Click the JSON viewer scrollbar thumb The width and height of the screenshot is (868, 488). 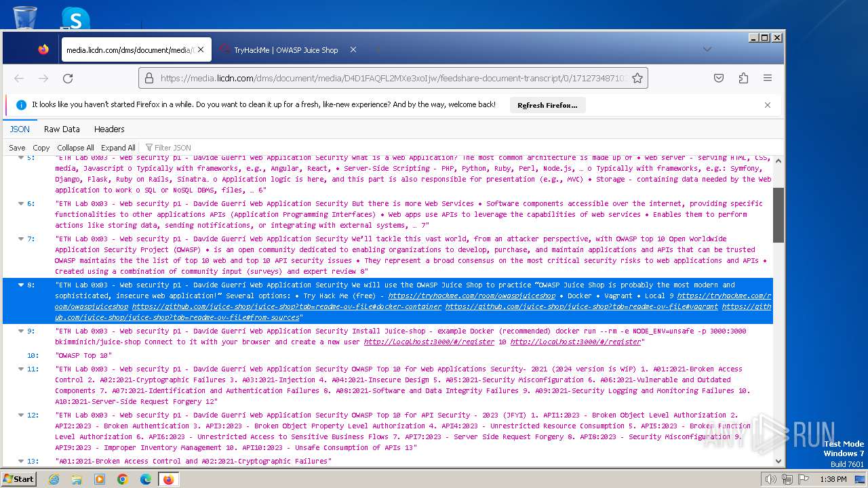[x=778, y=215]
